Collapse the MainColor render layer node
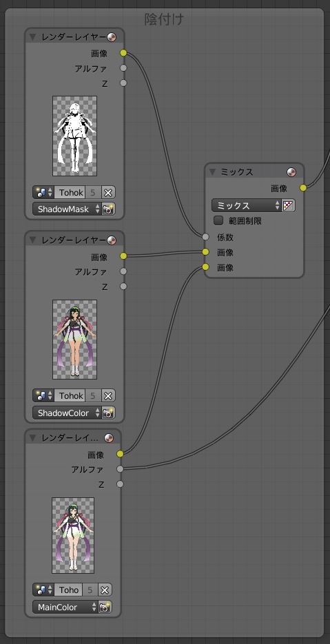330x644 pixels. pyautogui.click(x=33, y=438)
